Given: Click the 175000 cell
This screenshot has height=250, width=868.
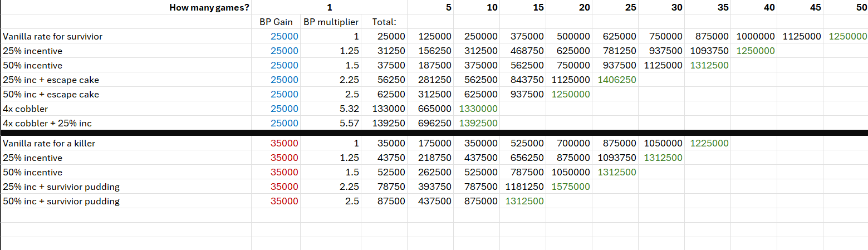Looking at the screenshot, I should 430,143.
